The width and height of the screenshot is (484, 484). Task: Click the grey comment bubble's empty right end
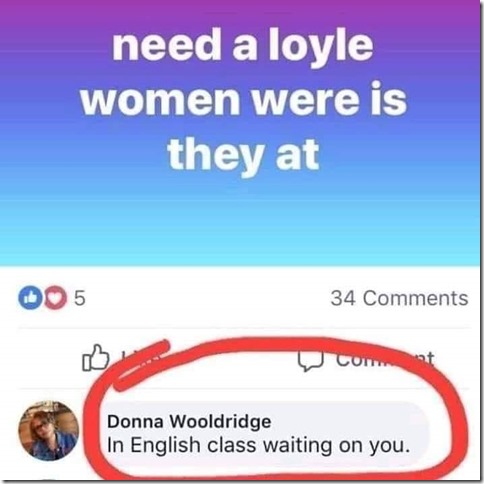click(x=421, y=433)
